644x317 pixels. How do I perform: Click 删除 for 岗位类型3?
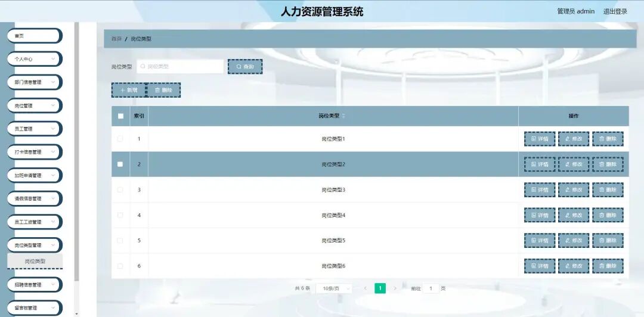[x=608, y=189]
